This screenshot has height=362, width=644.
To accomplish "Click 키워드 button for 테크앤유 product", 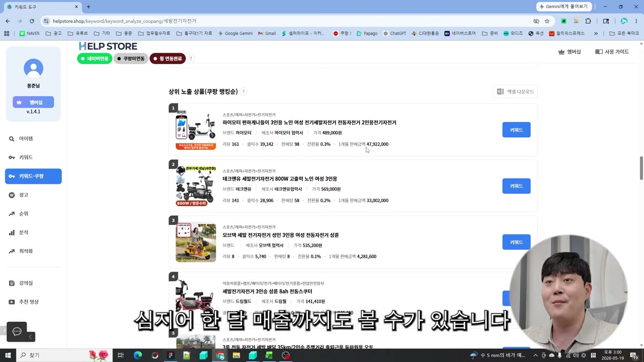I will coord(516,186).
